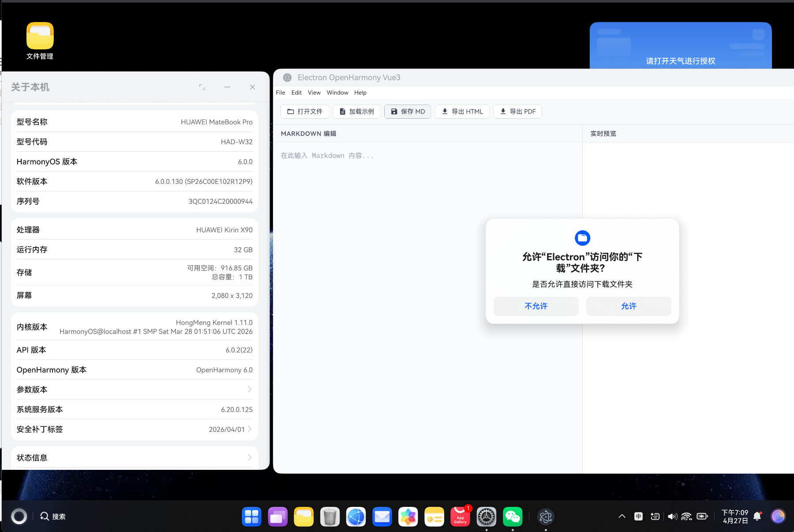Minimize the 关于本机 window
This screenshot has width=794, height=532.
click(227, 87)
